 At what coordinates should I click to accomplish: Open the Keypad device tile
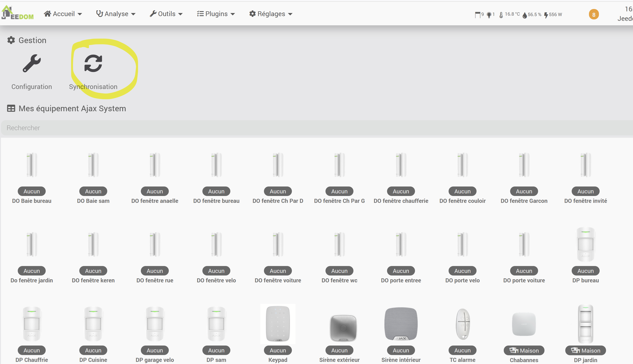pos(278,324)
